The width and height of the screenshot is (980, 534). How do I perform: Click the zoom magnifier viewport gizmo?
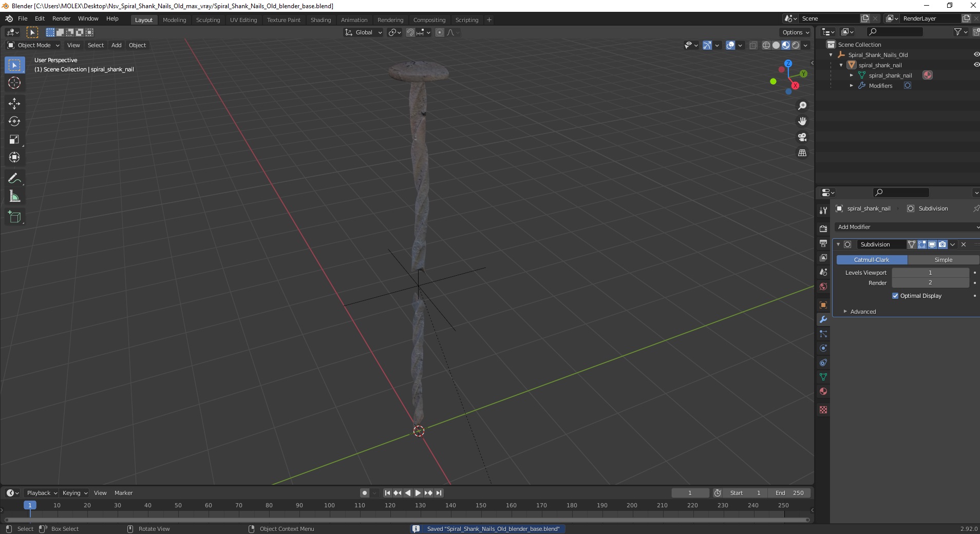(802, 106)
